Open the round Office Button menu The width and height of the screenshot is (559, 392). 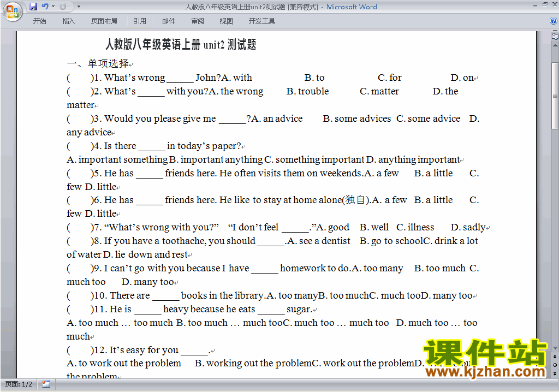(13, 11)
